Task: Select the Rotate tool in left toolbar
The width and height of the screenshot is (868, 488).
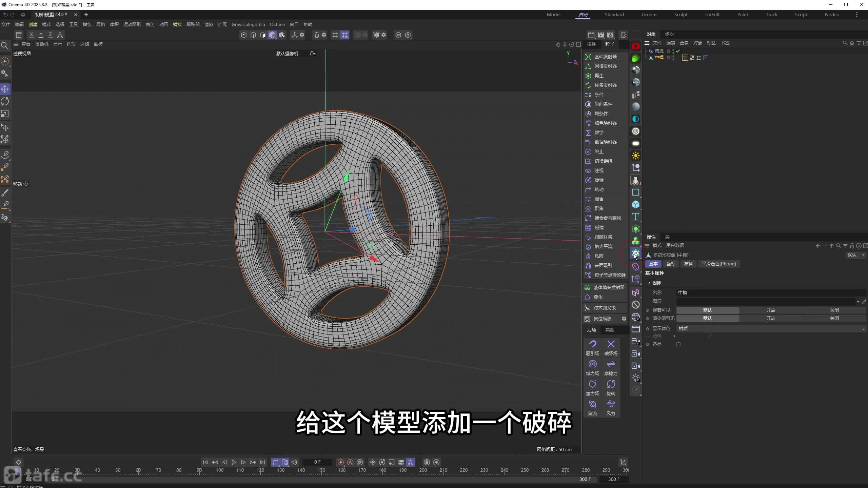Action: click(x=5, y=101)
